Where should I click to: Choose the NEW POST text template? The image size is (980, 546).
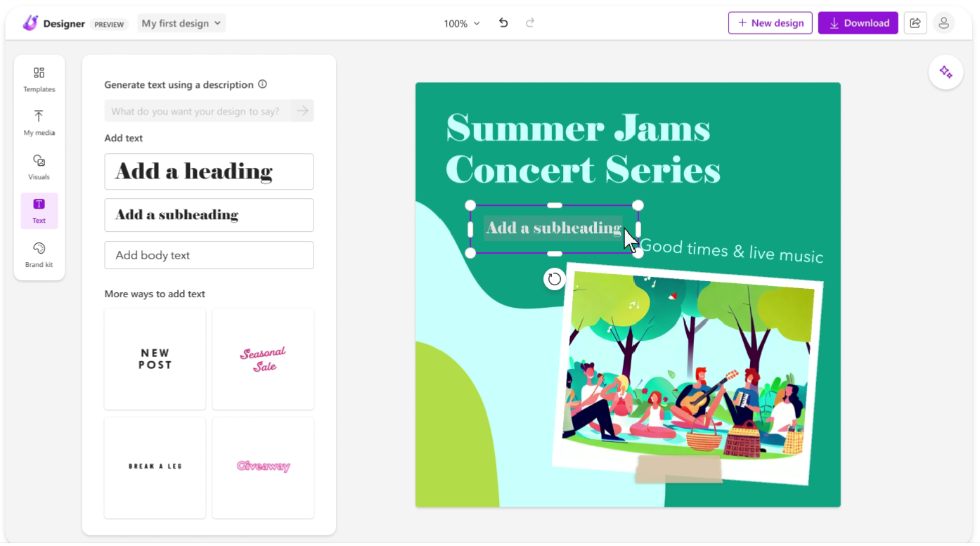point(155,358)
